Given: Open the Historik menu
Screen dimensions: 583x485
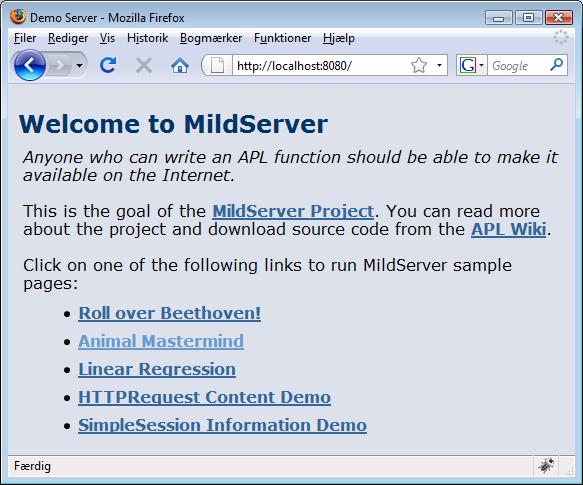Looking at the screenshot, I should click(147, 38).
